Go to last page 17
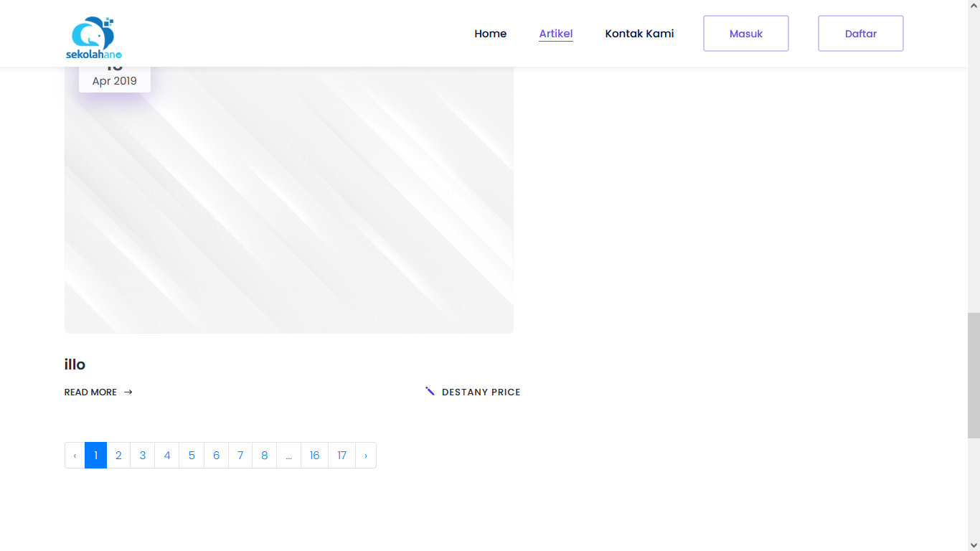980x551 pixels. pyautogui.click(x=341, y=456)
